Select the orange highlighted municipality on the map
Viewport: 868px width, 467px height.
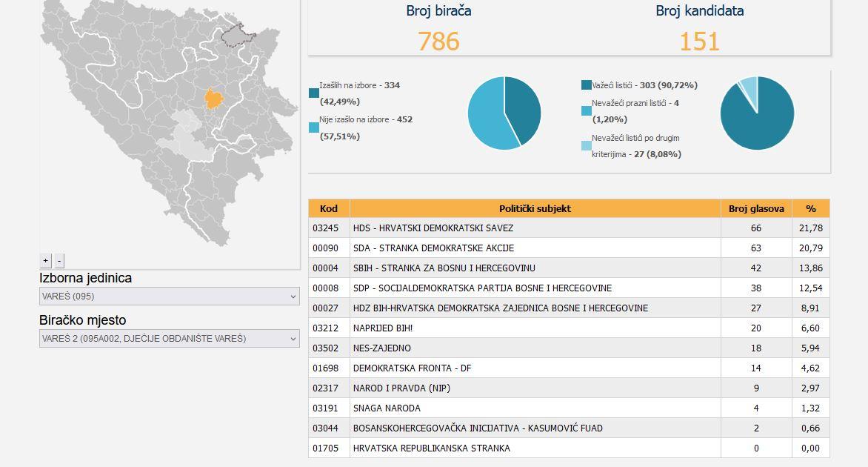[214, 99]
